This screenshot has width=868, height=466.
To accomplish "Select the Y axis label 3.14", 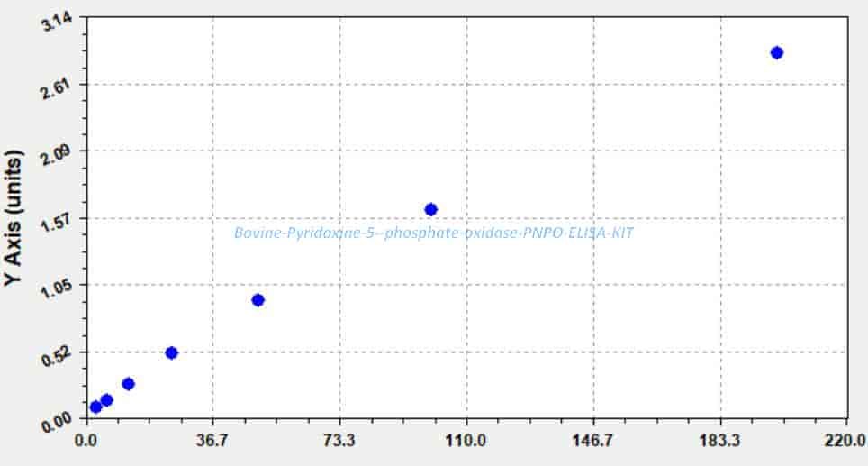I will 57,23.
